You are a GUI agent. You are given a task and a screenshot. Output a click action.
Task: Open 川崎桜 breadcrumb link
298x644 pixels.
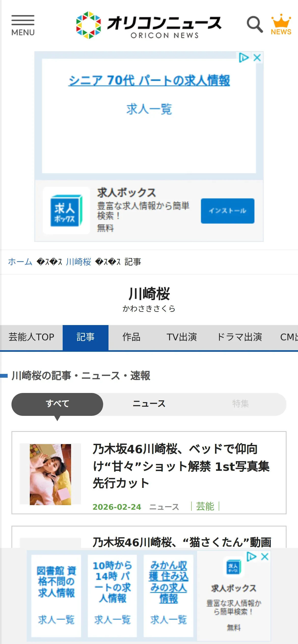click(x=78, y=262)
